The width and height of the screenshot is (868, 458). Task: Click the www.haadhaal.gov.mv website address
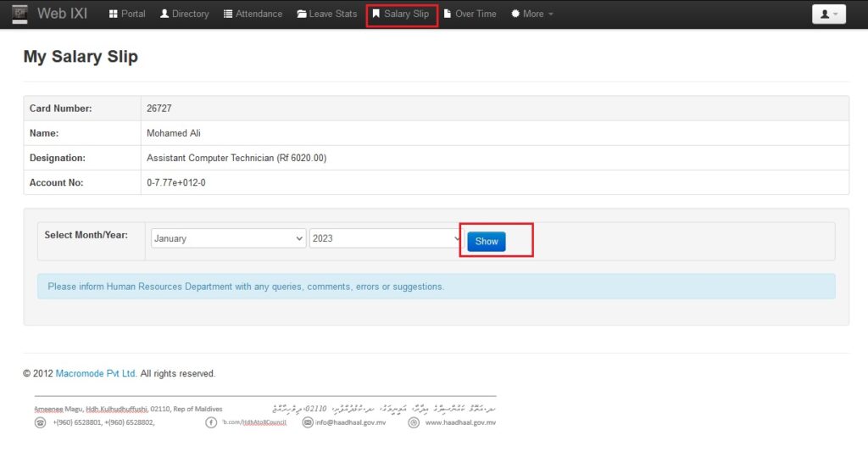460,422
